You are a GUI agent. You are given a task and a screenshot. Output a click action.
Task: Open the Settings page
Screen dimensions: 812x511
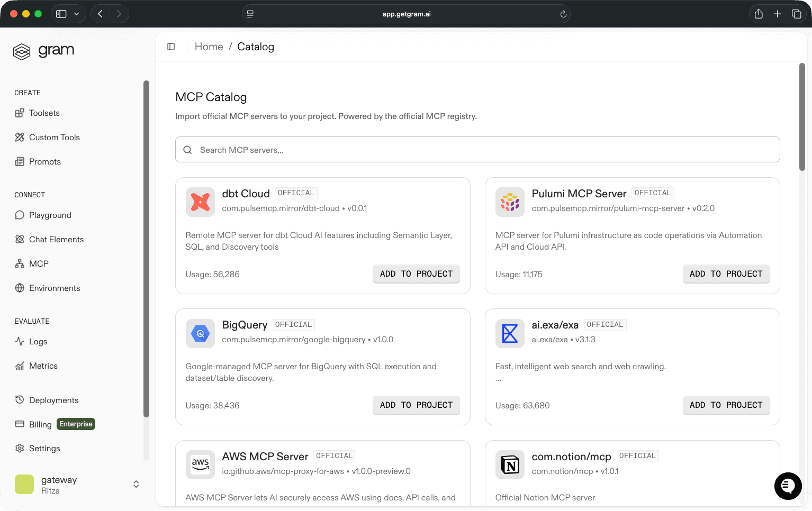(x=44, y=448)
